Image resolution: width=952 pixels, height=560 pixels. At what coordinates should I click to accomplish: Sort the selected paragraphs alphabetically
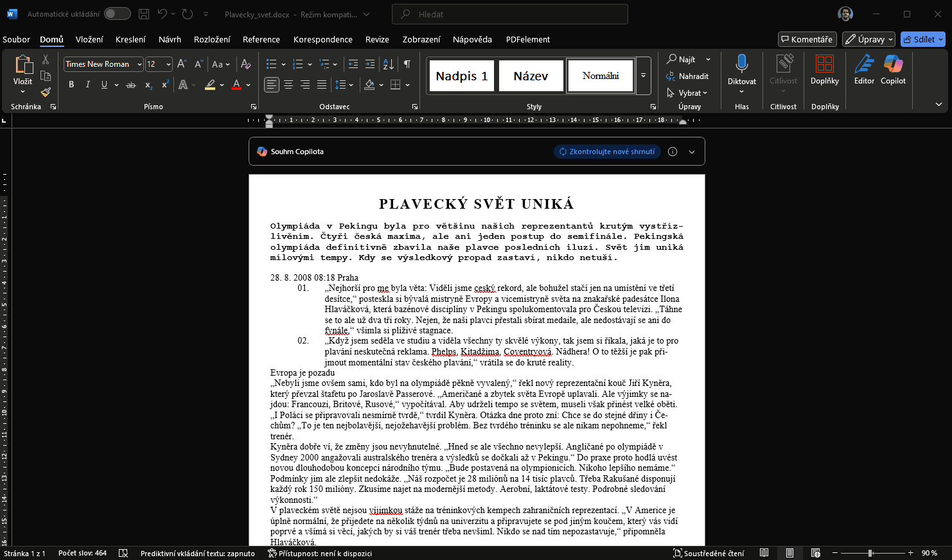388,64
